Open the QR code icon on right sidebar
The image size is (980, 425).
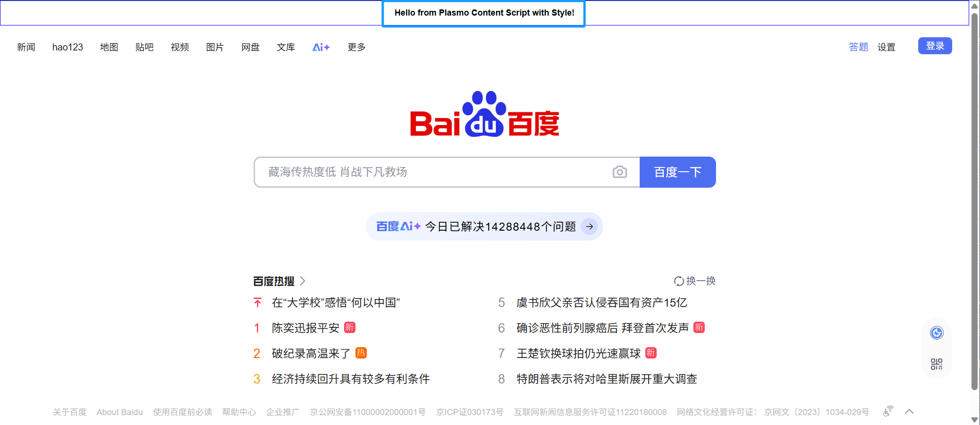coord(937,364)
